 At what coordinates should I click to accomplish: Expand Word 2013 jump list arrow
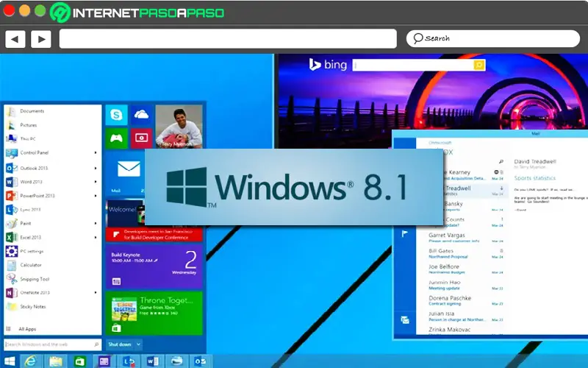coord(96,182)
